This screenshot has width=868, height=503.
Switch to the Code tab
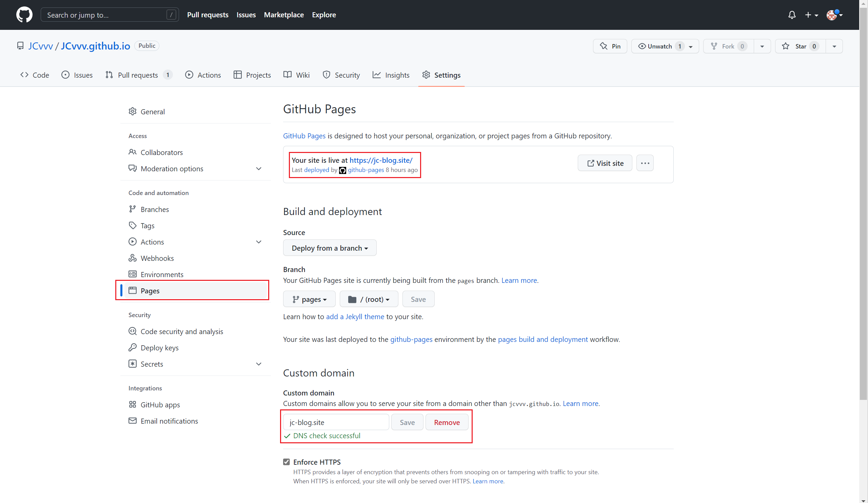[x=35, y=75]
